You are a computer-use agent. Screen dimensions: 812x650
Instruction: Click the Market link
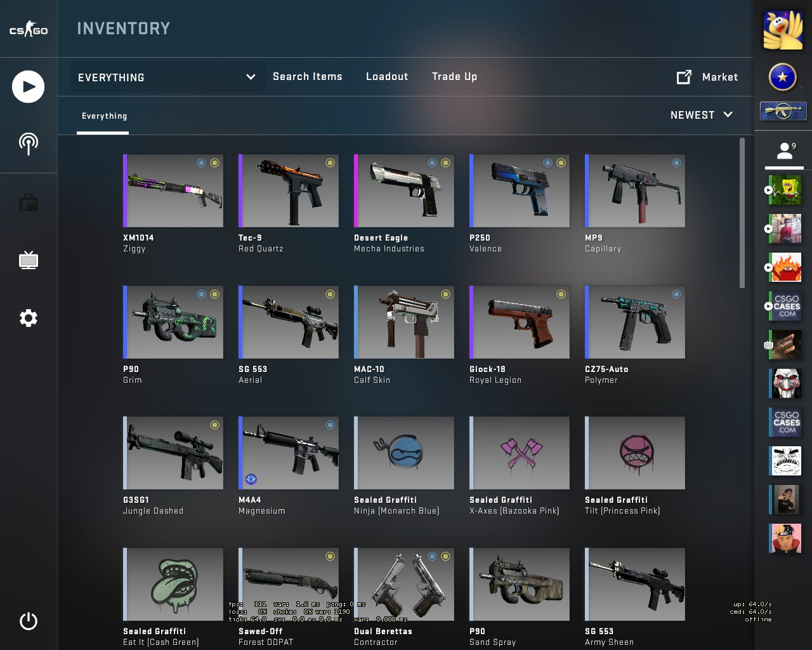(x=720, y=77)
